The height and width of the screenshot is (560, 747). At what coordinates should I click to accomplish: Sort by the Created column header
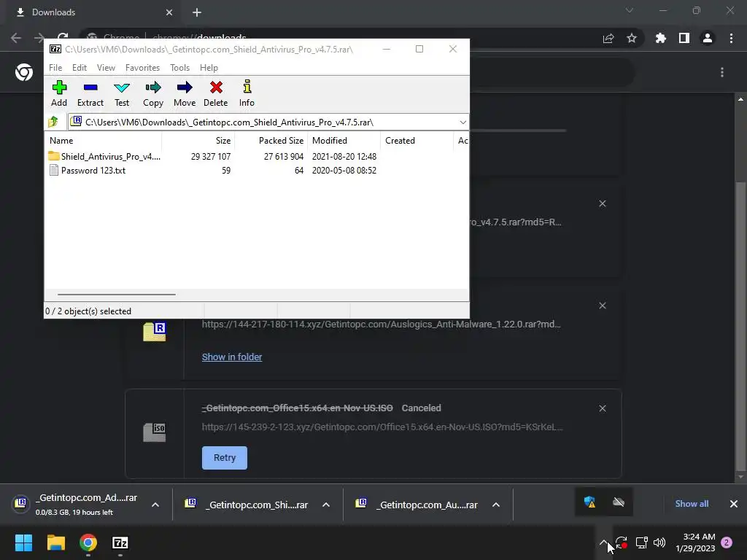(417, 141)
